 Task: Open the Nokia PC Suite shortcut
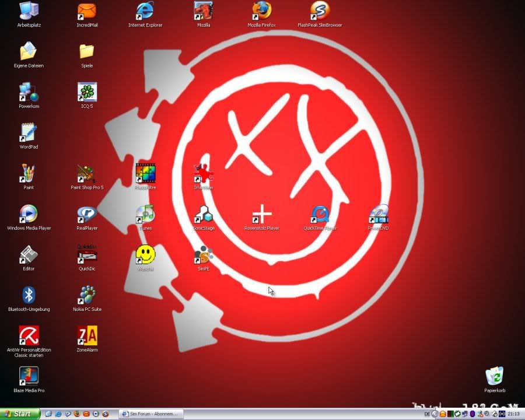coord(87,295)
